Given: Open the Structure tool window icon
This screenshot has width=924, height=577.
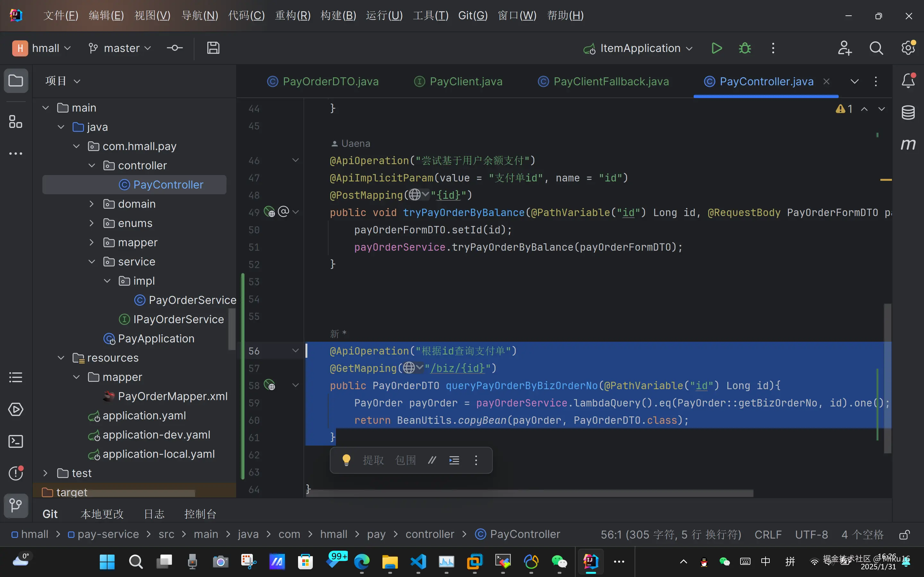Looking at the screenshot, I should click(x=16, y=122).
